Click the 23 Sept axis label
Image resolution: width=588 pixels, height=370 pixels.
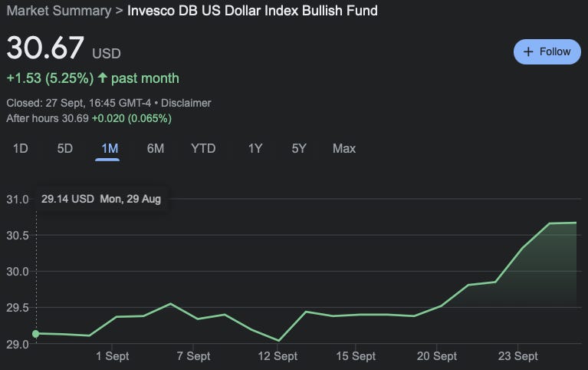click(517, 355)
